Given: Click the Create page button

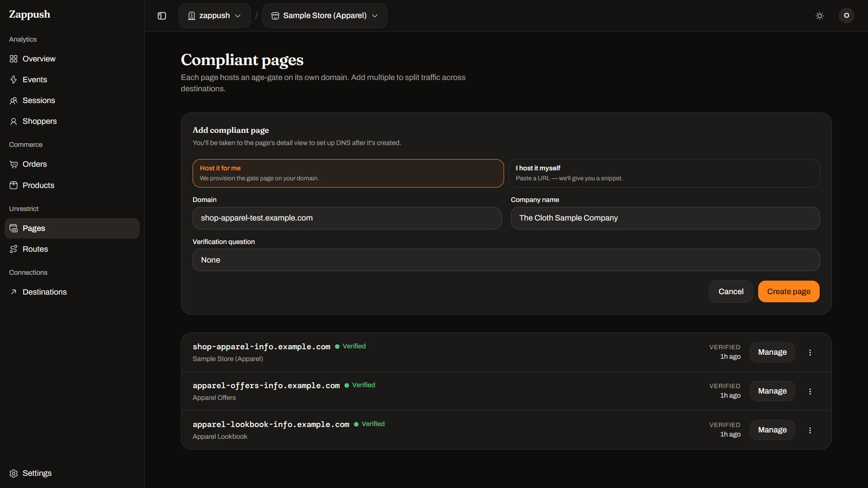Looking at the screenshot, I should (788, 291).
